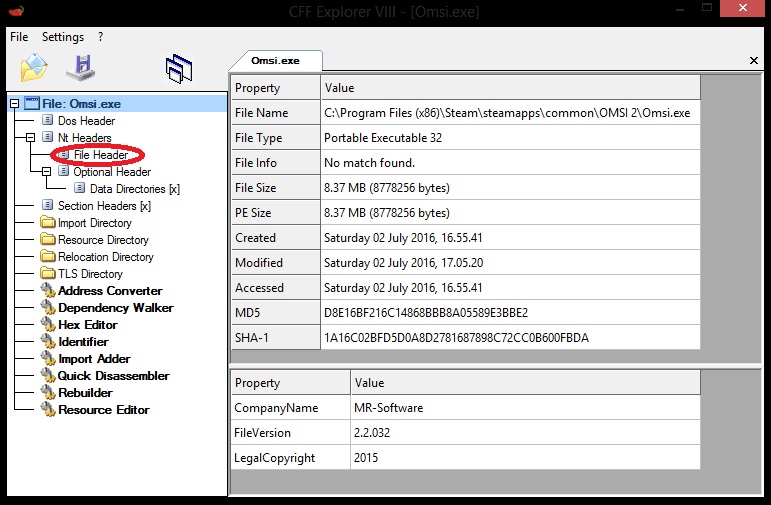Select File Header in the tree
The height and width of the screenshot is (505, 771).
point(100,155)
